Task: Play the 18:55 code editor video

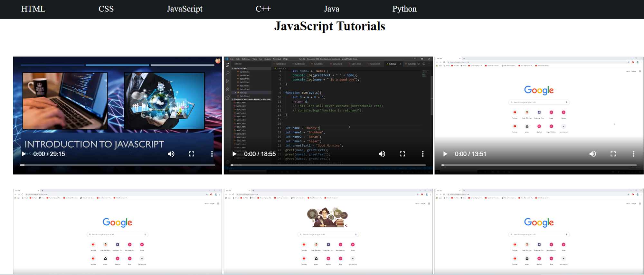Action: 234,154
